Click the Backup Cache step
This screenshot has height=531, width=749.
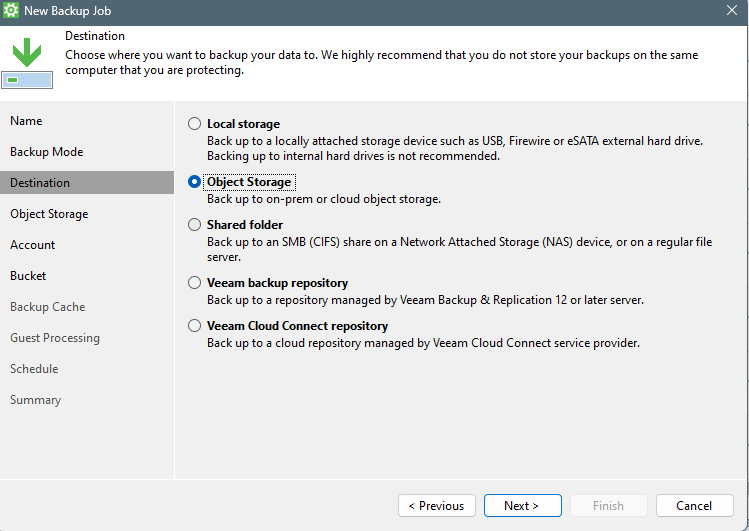pos(47,307)
